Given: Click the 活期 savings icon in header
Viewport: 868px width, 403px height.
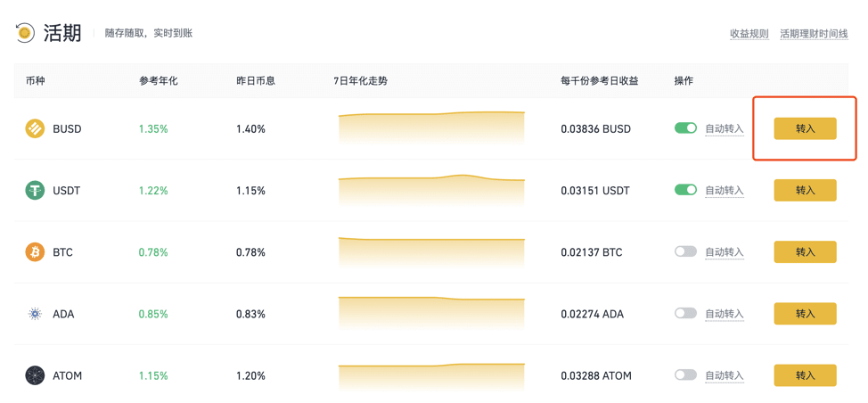Looking at the screenshot, I should pos(23,33).
